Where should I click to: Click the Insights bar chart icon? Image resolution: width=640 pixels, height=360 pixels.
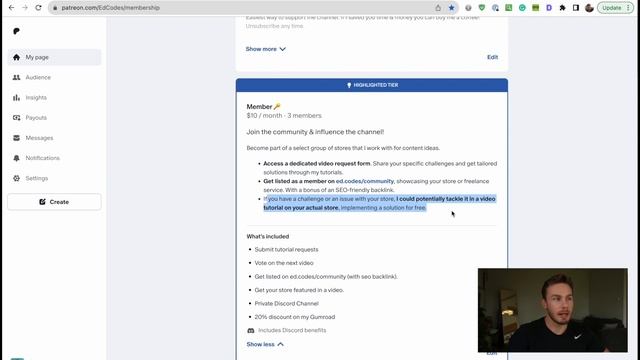click(x=16, y=98)
